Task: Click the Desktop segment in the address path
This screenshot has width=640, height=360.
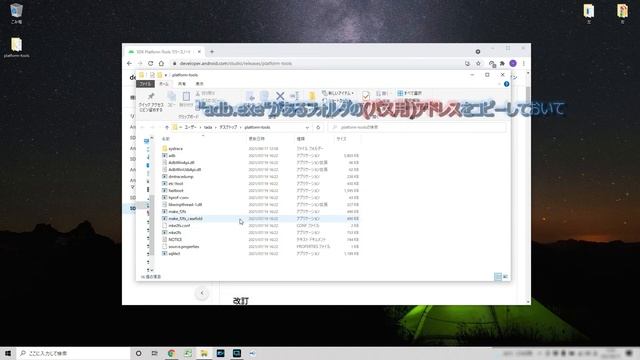Action: 228,127
